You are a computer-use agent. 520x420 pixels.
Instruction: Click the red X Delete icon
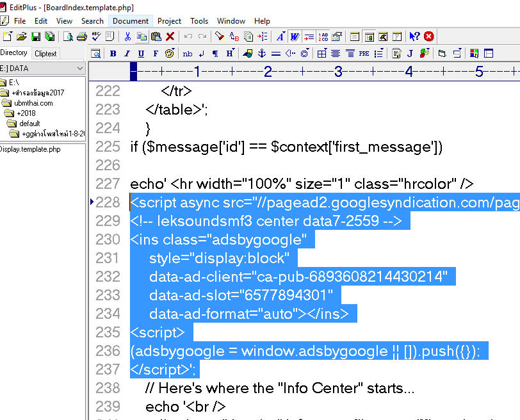[170, 36]
